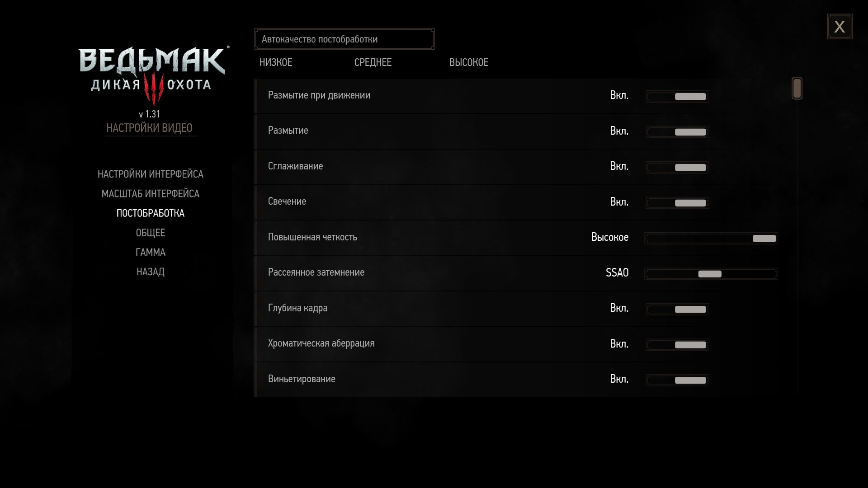Select the СРЕДНЕЕ quality preset
Viewport: 868px width, 488px height.
click(373, 62)
